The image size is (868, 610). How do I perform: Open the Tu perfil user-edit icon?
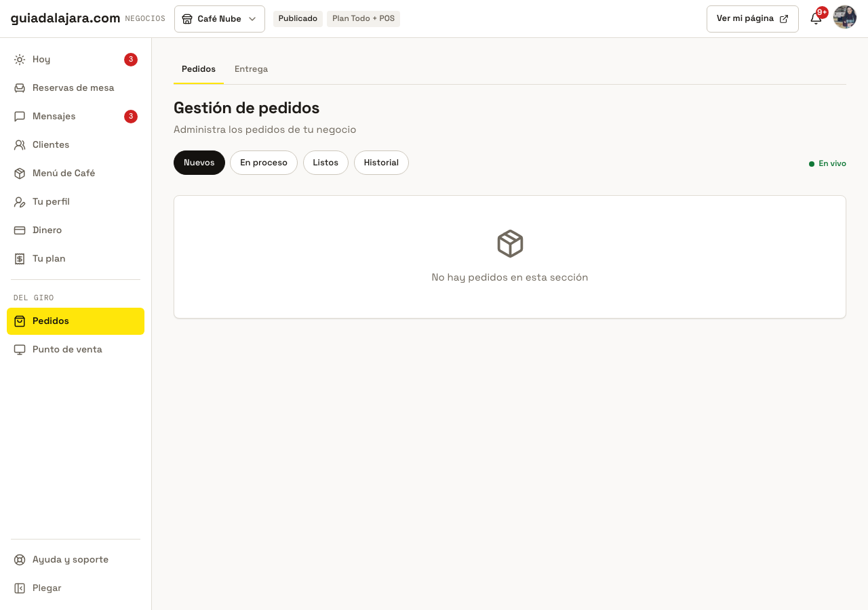click(20, 202)
